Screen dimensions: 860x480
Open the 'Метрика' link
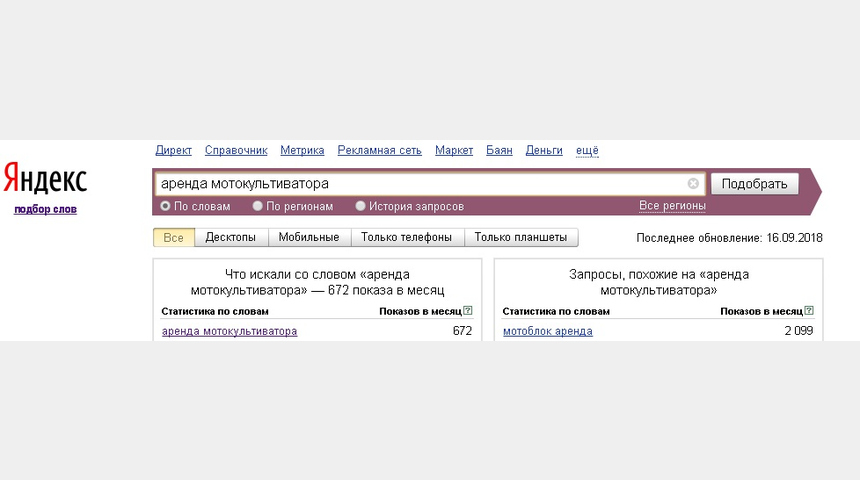(302, 150)
